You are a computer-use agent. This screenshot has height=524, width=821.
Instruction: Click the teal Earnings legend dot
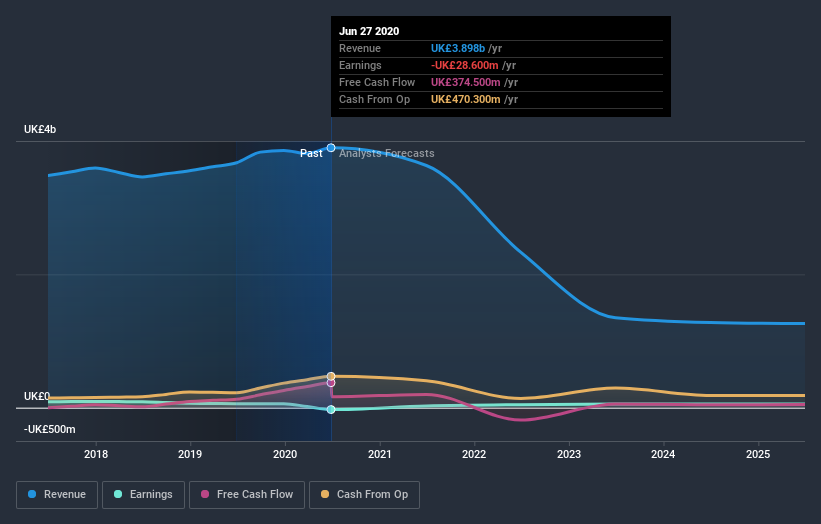118,494
